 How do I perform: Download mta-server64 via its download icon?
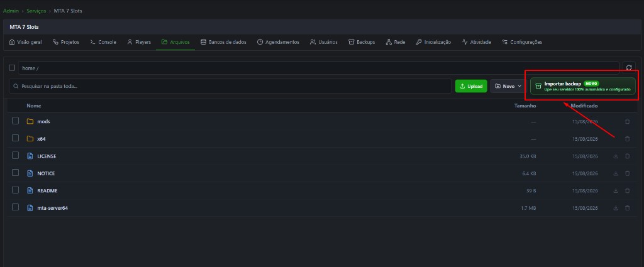pos(616,208)
